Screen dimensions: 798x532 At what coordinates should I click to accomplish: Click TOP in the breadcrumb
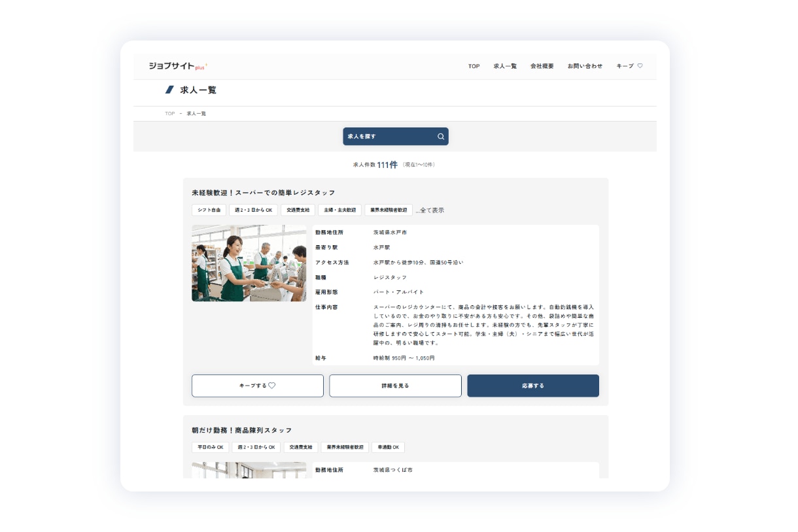169,114
